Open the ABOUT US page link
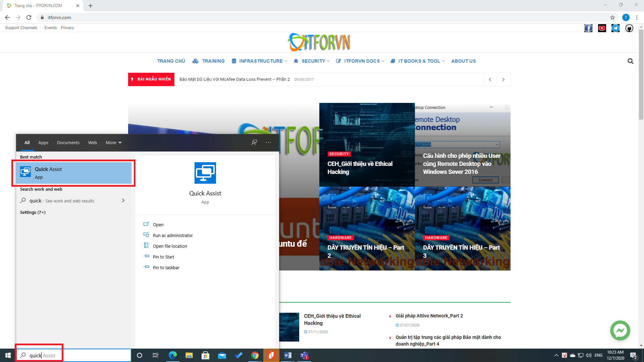 (x=463, y=61)
